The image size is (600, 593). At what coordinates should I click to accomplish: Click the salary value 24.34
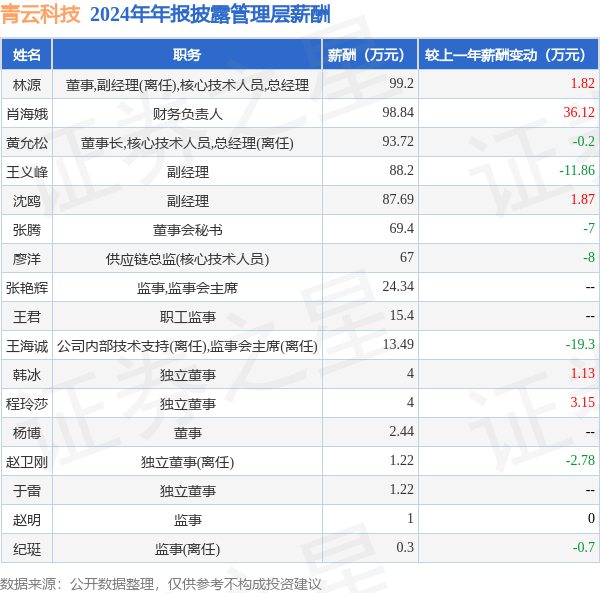398,287
